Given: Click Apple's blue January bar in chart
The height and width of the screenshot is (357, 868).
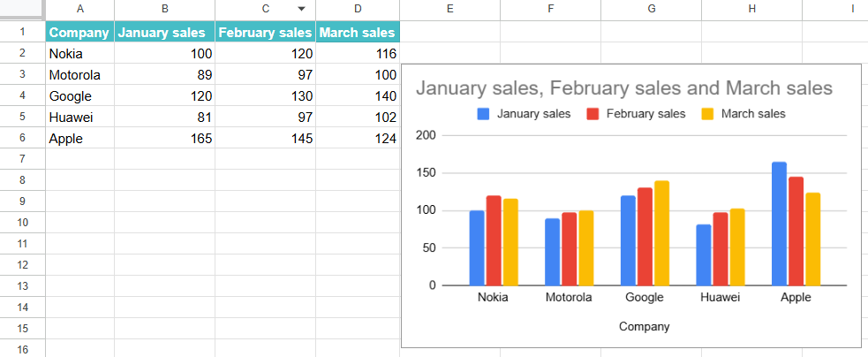Looking at the screenshot, I should point(779,224).
